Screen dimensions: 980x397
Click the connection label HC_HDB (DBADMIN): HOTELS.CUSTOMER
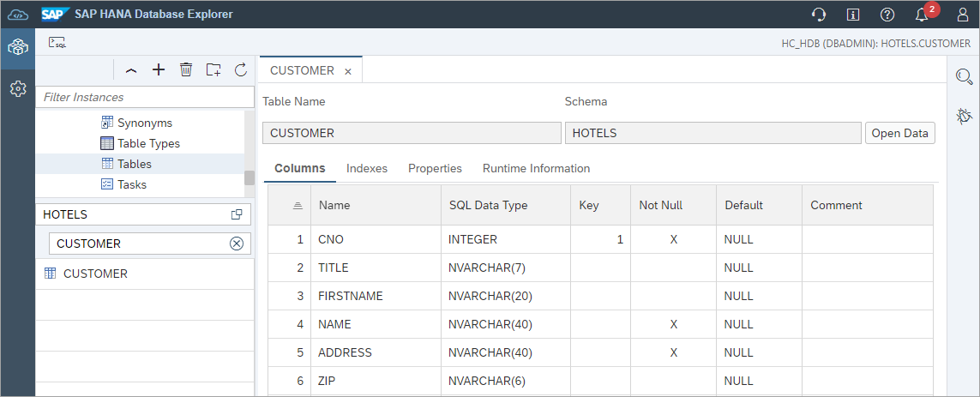point(876,44)
